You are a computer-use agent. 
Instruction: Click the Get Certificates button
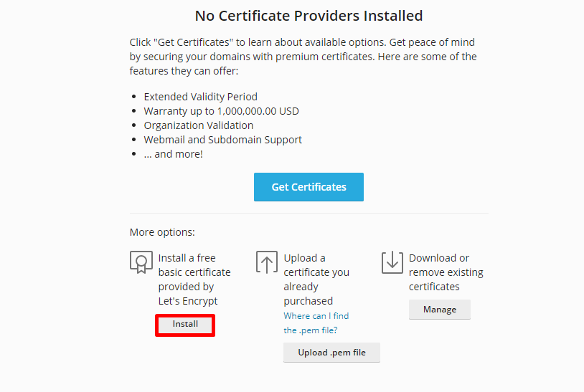pyautogui.click(x=309, y=187)
